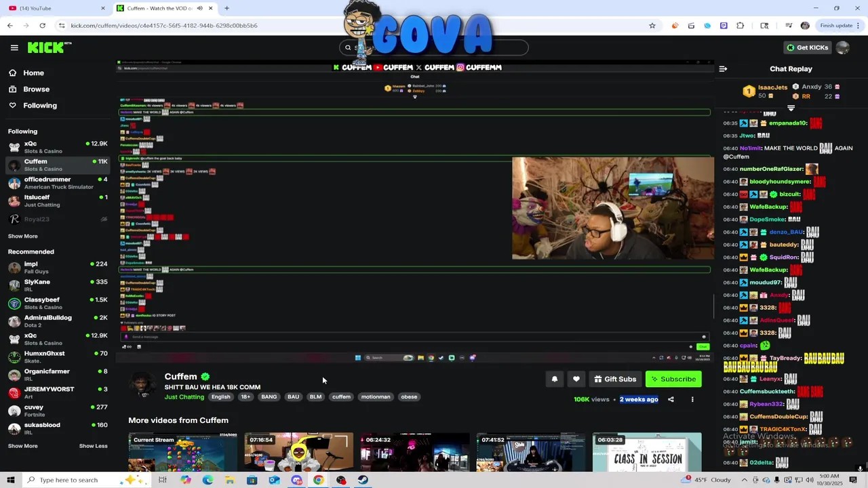This screenshot has height=488, width=868.
Task: Select Cuffem in Following list
Action: (x=58, y=165)
